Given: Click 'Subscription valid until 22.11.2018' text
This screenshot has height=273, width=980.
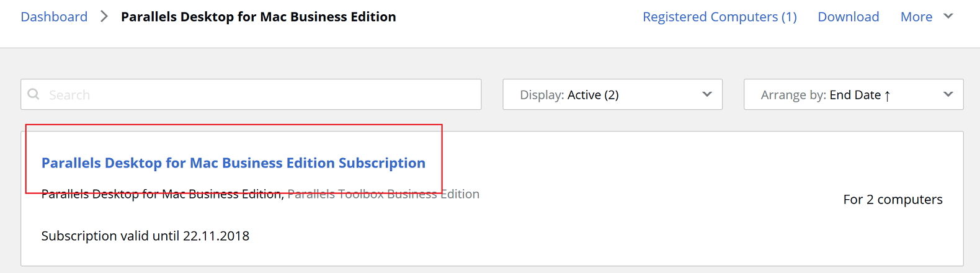Looking at the screenshot, I should point(145,236).
